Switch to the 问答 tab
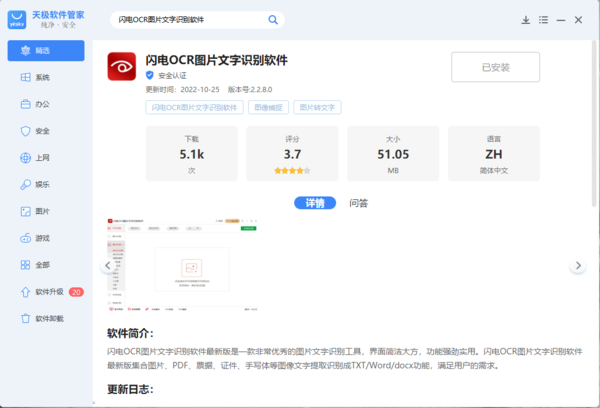 358,203
